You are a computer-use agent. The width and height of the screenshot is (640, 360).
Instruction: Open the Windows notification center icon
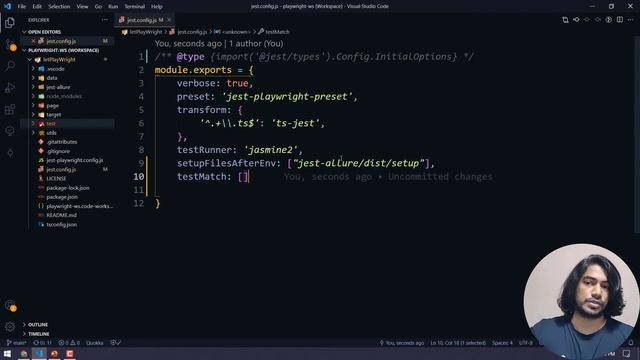click(627, 353)
